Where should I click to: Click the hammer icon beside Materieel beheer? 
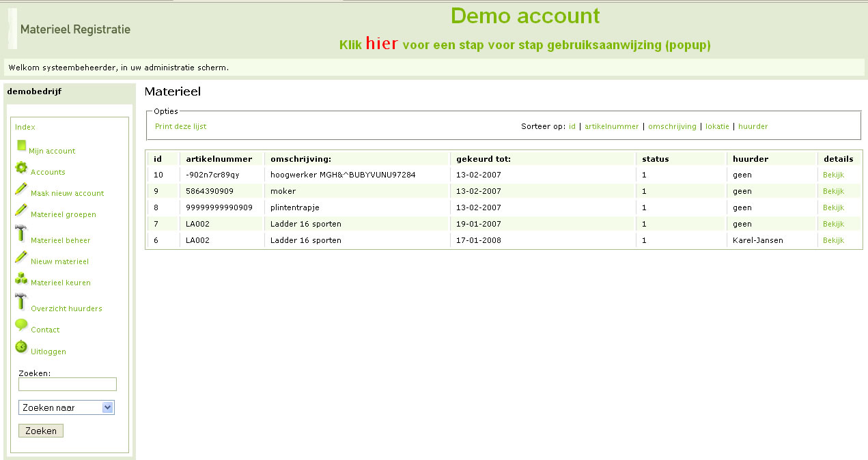click(21, 233)
